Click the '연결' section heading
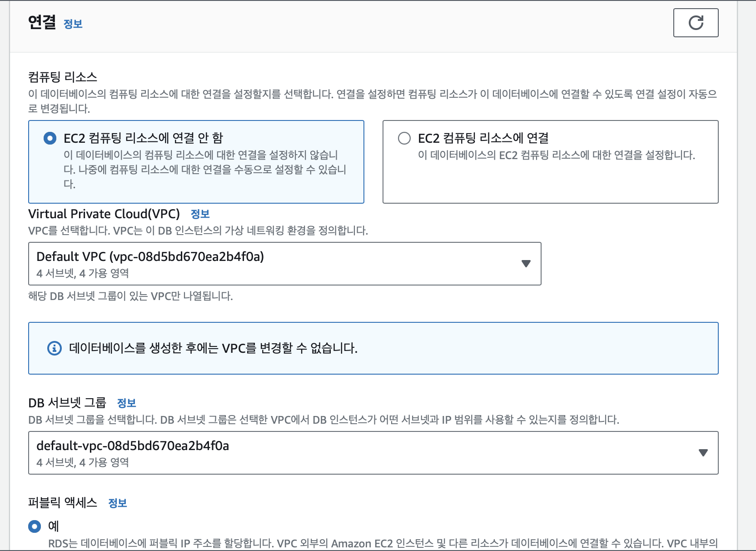Image resolution: width=756 pixels, height=551 pixels. (42, 22)
